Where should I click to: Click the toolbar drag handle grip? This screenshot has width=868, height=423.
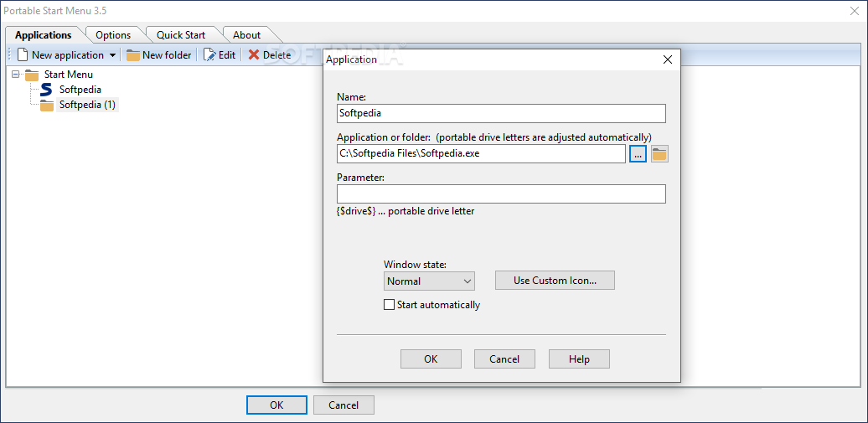[9, 54]
